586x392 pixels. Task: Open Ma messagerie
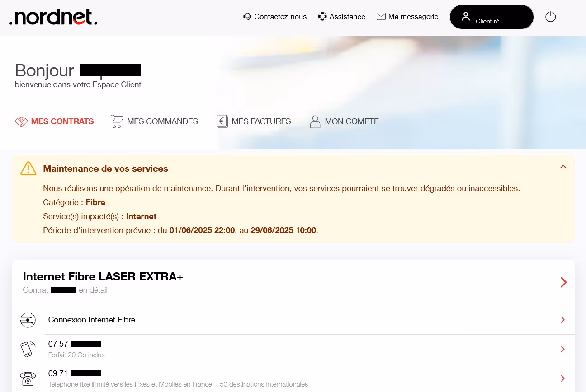pos(413,17)
